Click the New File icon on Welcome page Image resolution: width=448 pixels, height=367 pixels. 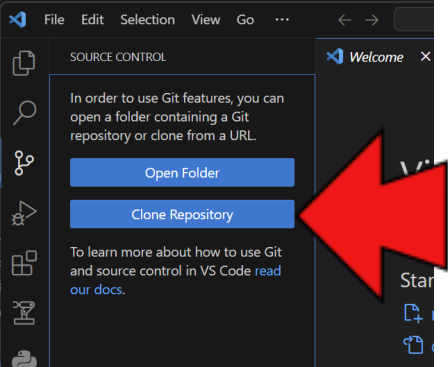point(413,313)
